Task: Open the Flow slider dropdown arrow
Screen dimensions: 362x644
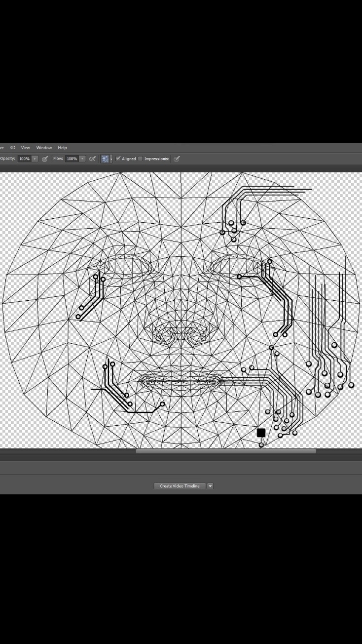Action: click(x=82, y=159)
